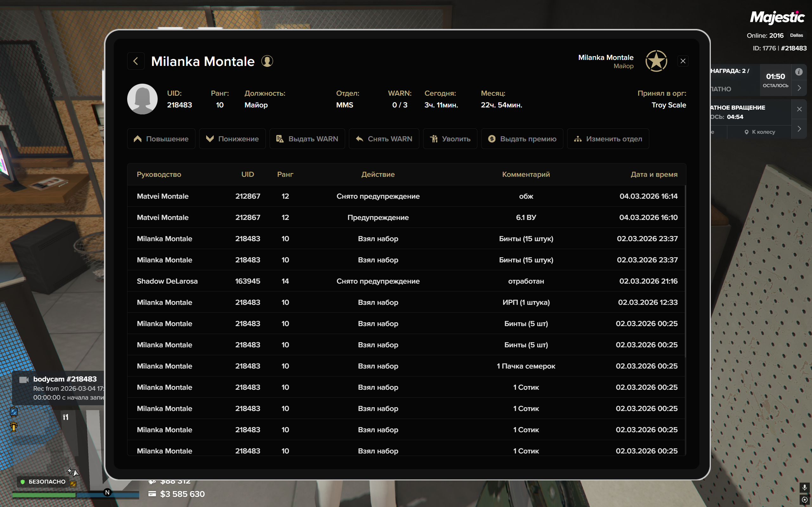Click the microphone icon in the corner
The height and width of the screenshot is (507, 812).
(804, 487)
